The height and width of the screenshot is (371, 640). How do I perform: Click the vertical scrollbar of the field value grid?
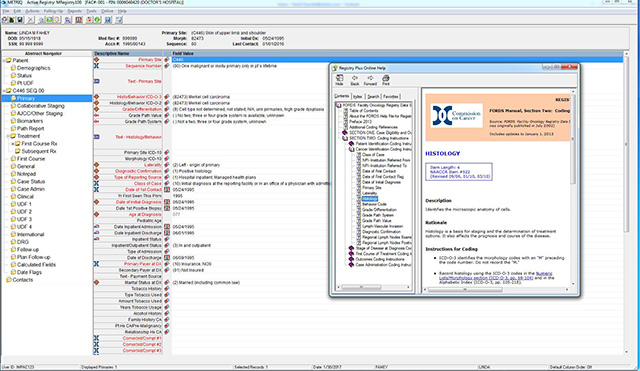point(627,204)
